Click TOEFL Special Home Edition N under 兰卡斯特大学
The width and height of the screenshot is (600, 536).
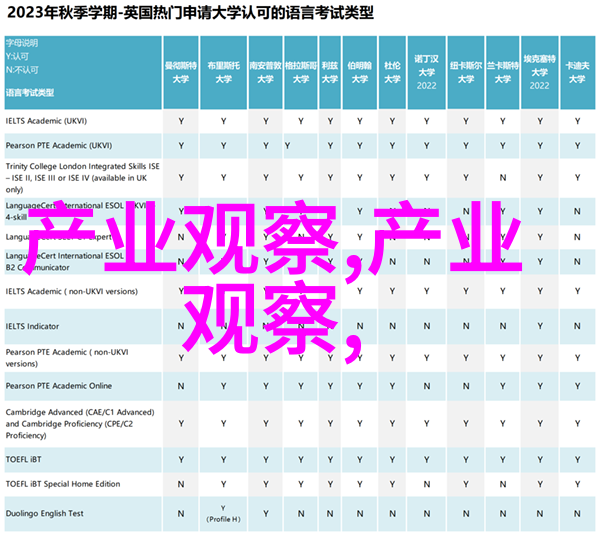point(502,484)
